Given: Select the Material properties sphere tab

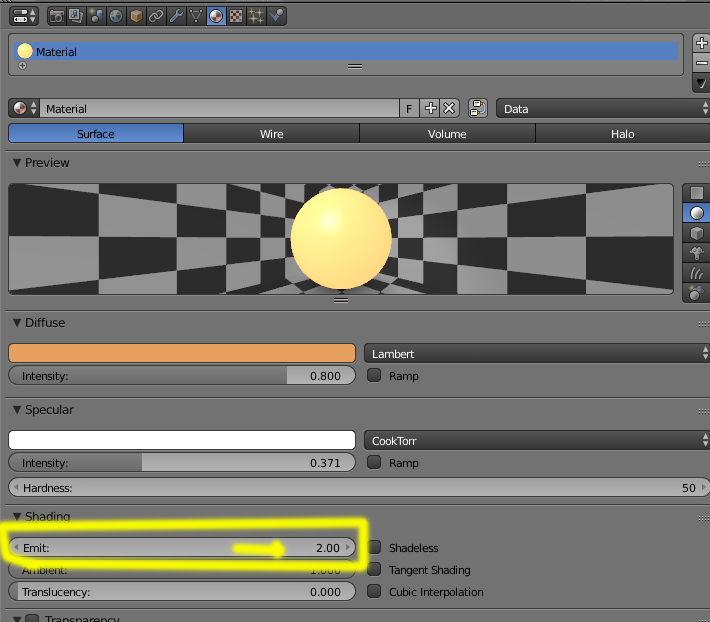Looking at the screenshot, I should click(x=216, y=16).
